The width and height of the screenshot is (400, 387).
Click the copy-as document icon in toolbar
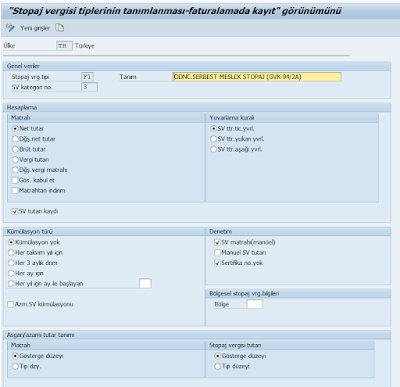(60, 28)
